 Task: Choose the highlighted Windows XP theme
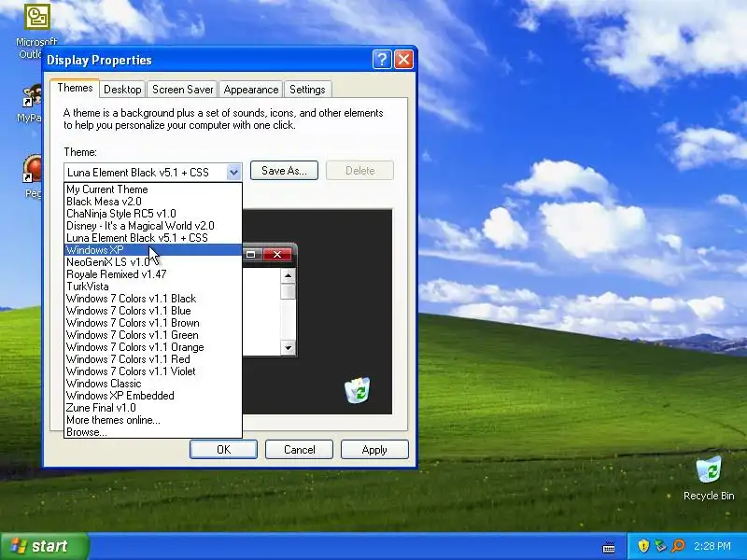(153, 250)
